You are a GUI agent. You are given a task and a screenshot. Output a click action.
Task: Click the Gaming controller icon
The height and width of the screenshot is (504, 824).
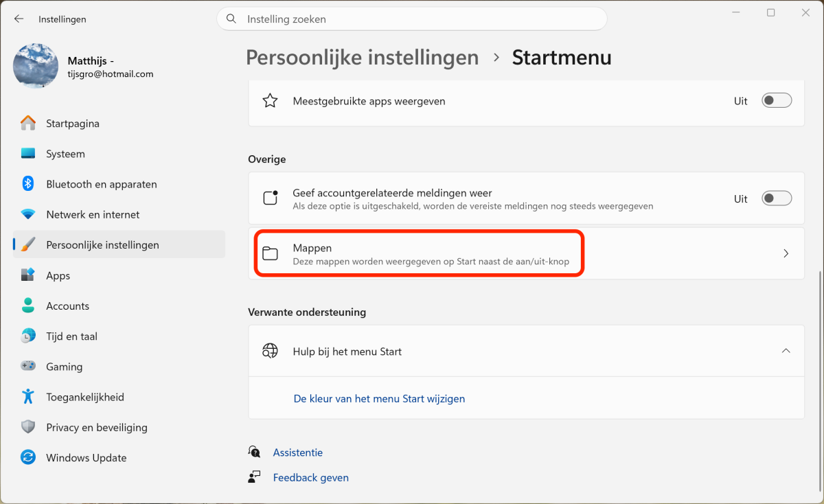click(x=28, y=367)
